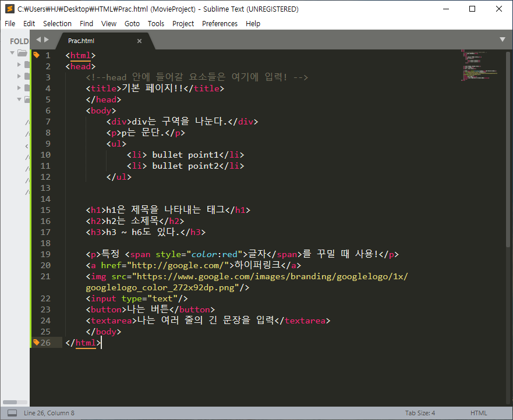Click line number 13 in gutter
Image resolution: width=513 pixels, height=420 pixels.
(x=45, y=188)
